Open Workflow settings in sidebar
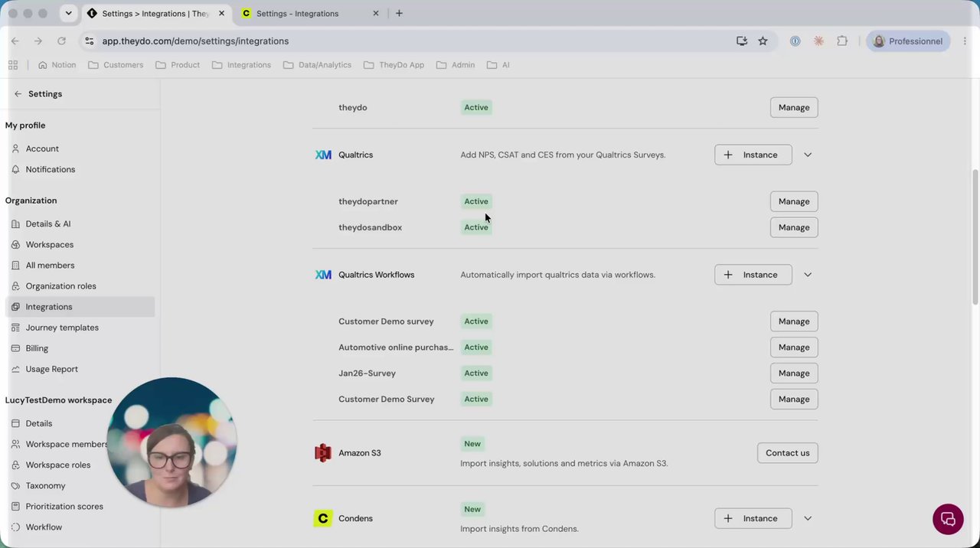This screenshot has height=548, width=980. [x=44, y=527]
